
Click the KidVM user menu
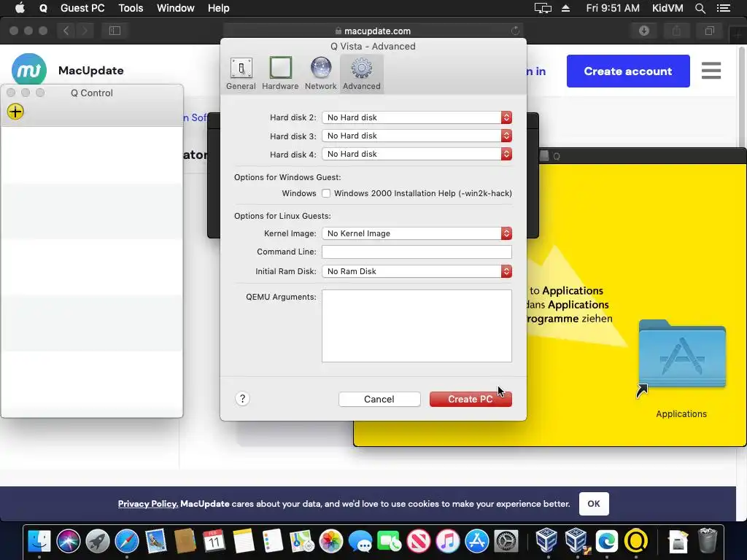click(667, 8)
